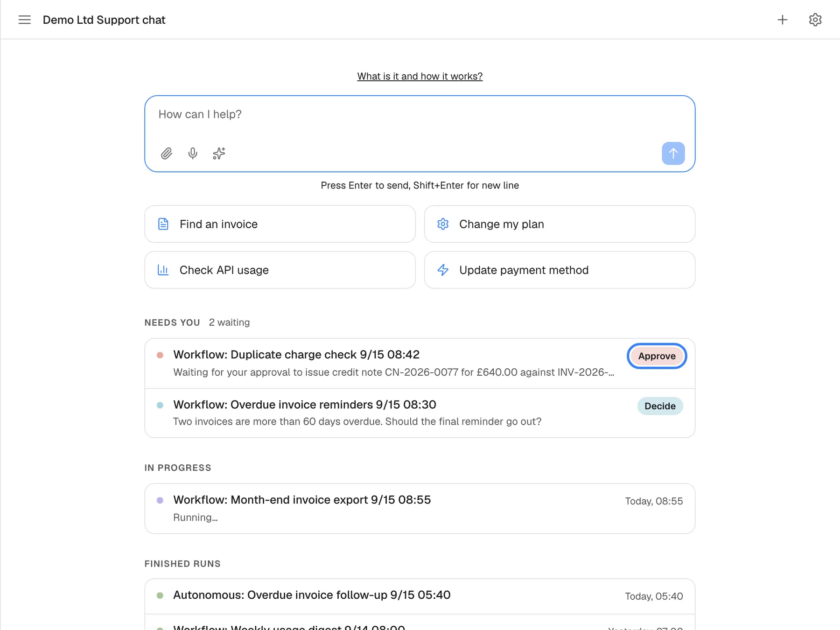Choose the Check API usage shortcut
Image resolution: width=840 pixels, height=630 pixels.
pos(280,270)
